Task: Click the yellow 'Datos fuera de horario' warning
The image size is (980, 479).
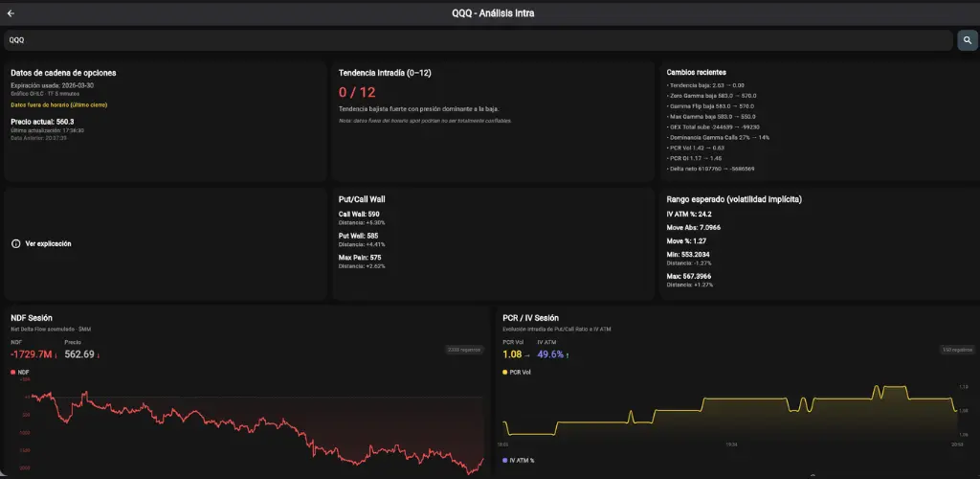Action: 58,105
